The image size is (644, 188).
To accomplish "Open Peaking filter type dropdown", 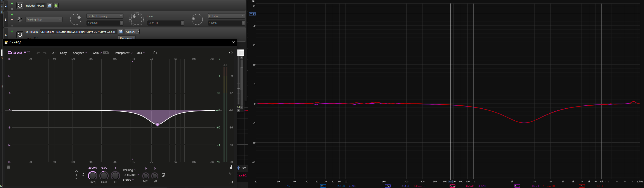I will click(44, 19).
